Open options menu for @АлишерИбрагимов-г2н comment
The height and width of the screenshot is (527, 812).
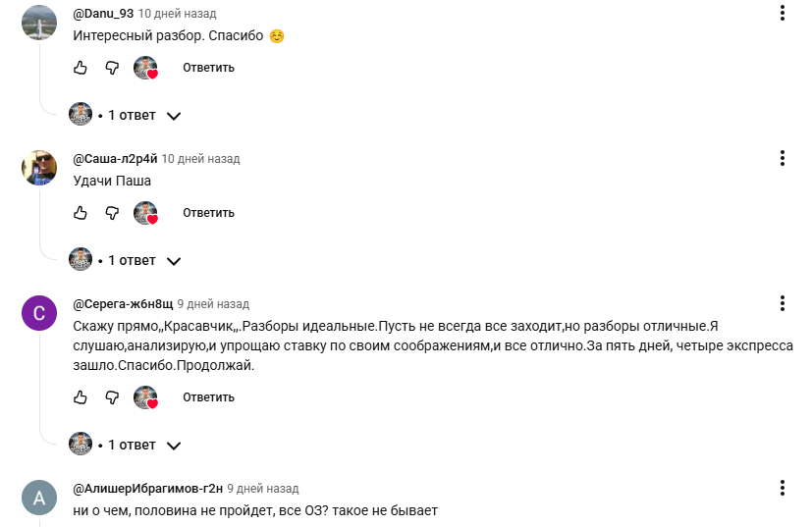pyautogui.click(x=783, y=488)
